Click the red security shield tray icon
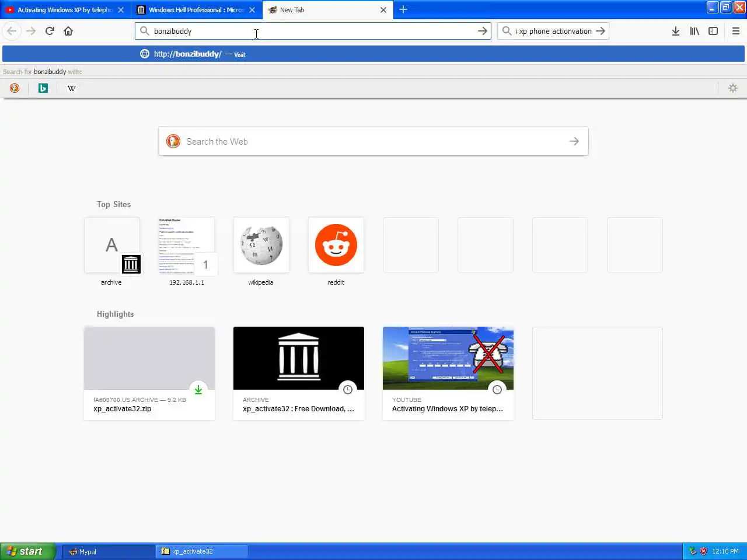747x560 pixels. (x=703, y=551)
